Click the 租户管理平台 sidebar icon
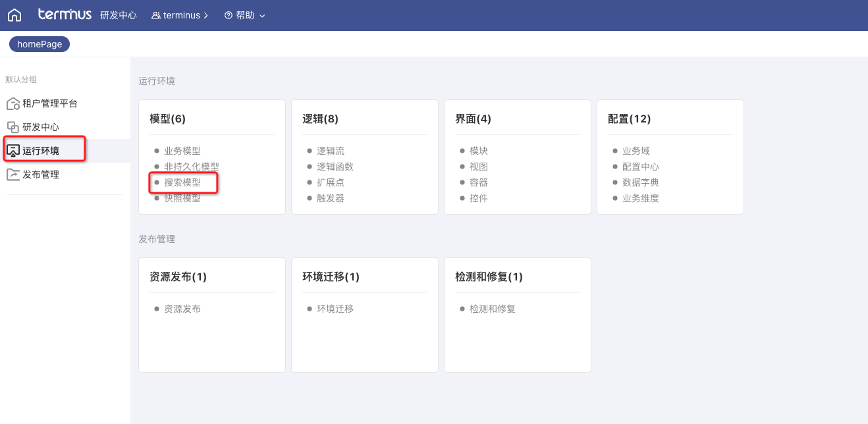This screenshot has height=424, width=868. click(x=13, y=104)
